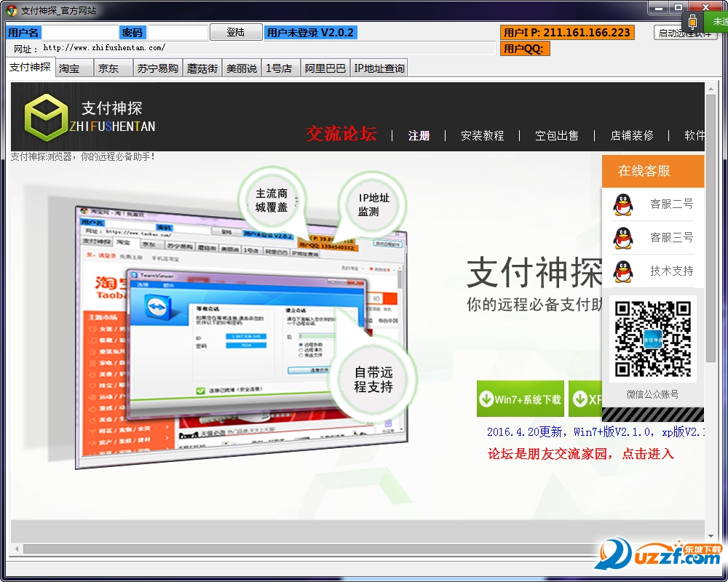Select the 蘑菇街 tab

click(202, 68)
